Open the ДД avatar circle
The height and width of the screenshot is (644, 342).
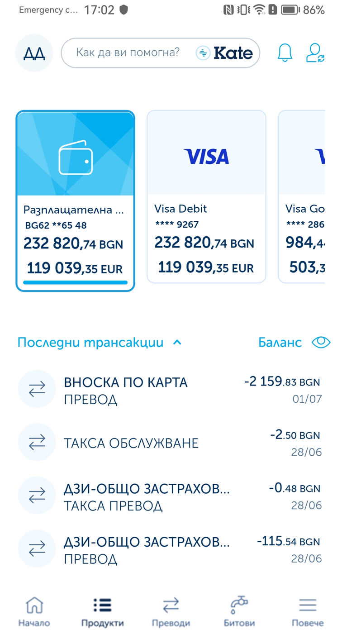click(34, 53)
